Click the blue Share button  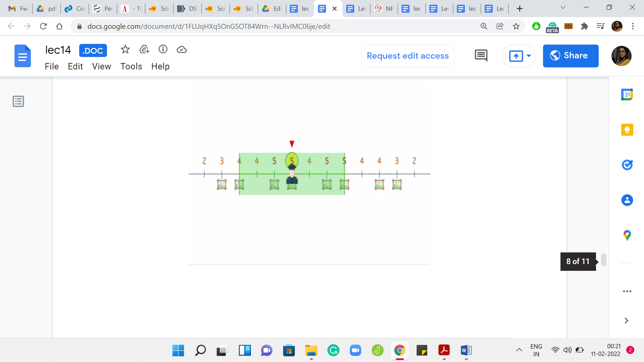(x=571, y=56)
